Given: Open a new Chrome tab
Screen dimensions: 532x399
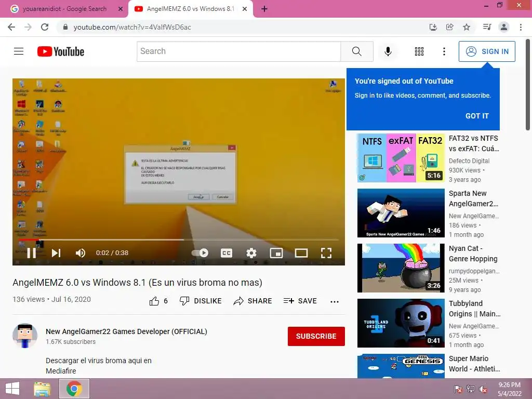Looking at the screenshot, I should pos(264,9).
